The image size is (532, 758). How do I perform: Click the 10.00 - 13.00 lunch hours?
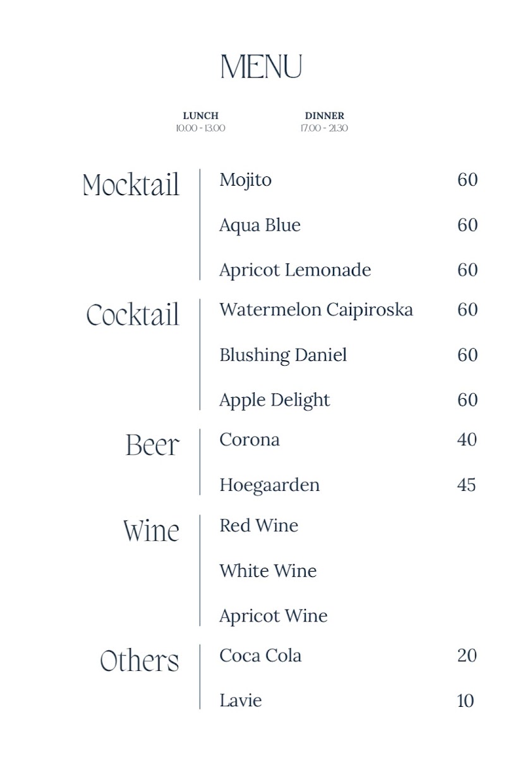coord(200,128)
